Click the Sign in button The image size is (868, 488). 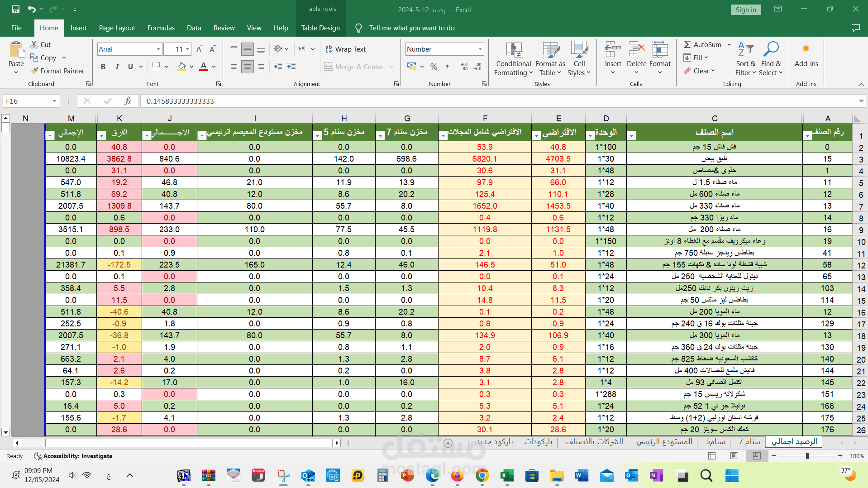click(745, 10)
